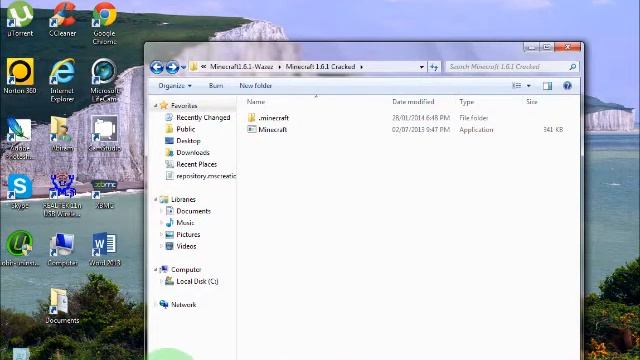
Task: Launch Skype from the desktop
Action: point(20,191)
